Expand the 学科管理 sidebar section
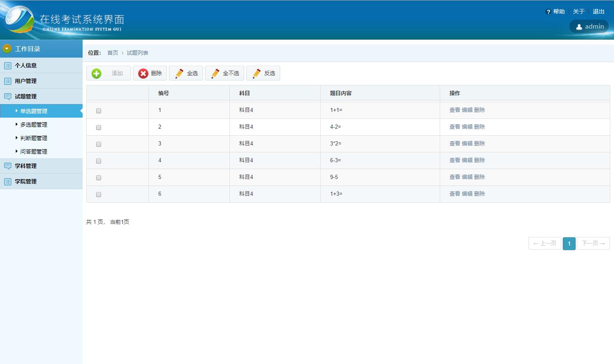The height and width of the screenshot is (364, 614). click(x=26, y=166)
